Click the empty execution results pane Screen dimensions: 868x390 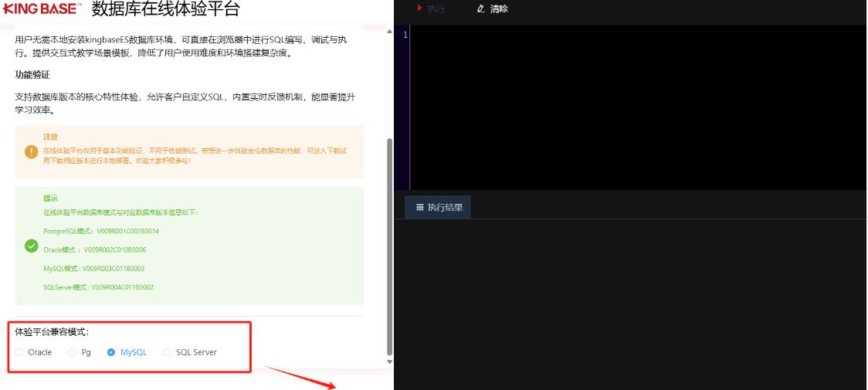(x=630, y=304)
